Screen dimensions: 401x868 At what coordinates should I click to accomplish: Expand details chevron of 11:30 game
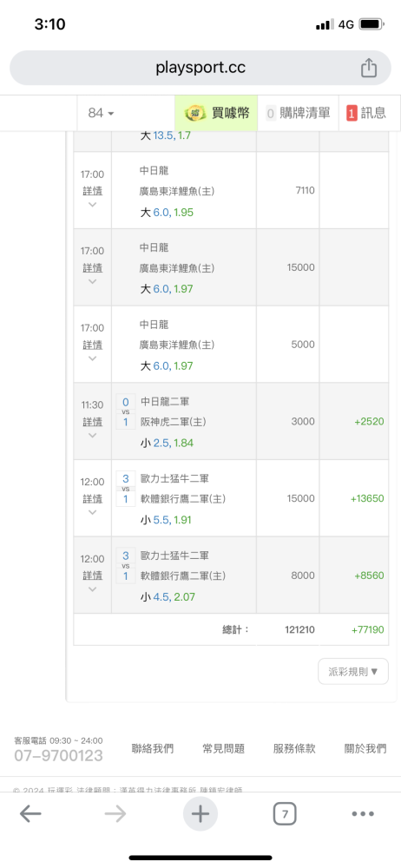pyautogui.click(x=93, y=435)
